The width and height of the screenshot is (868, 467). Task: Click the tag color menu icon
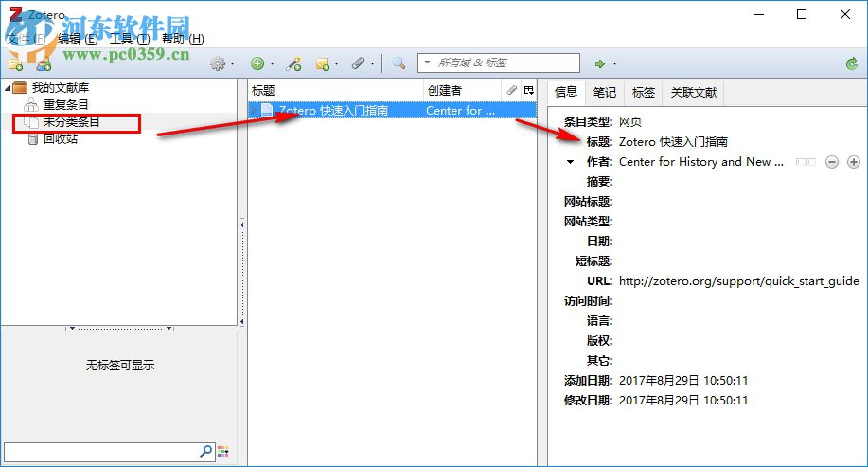pyautogui.click(x=223, y=452)
